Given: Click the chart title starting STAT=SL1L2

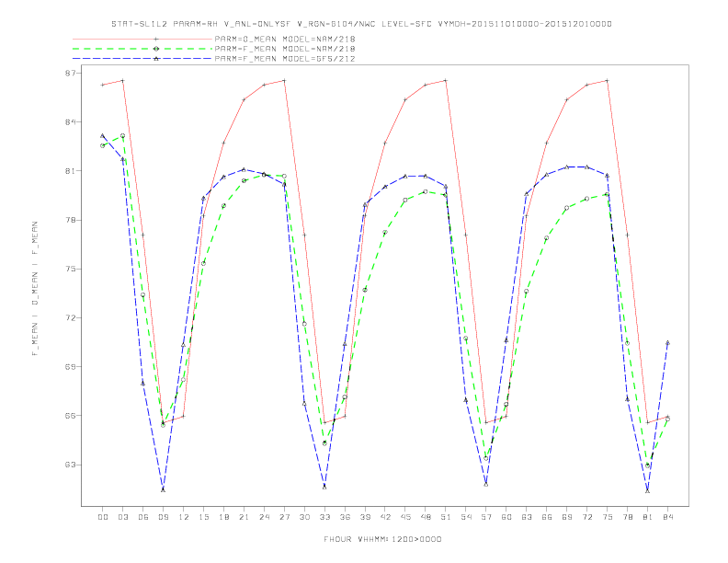Looking at the screenshot, I should tap(361, 24).
